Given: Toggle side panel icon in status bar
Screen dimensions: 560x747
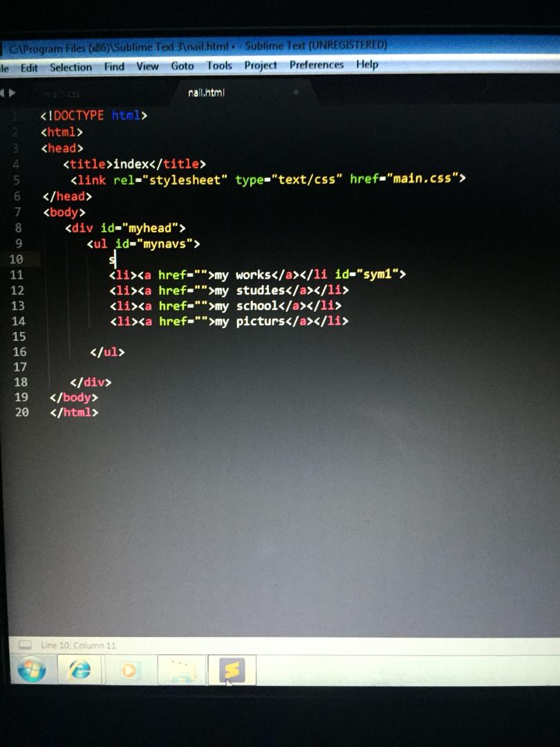Looking at the screenshot, I should [x=25, y=645].
